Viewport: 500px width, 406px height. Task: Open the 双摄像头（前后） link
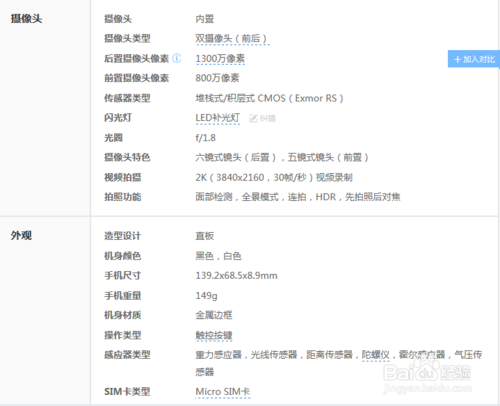pyautogui.click(x=232, y=39)
